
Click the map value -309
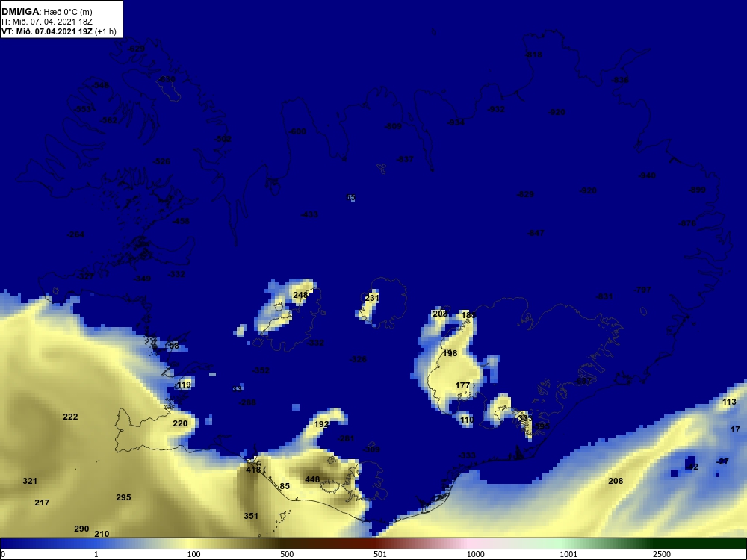[x=371, y=449]
